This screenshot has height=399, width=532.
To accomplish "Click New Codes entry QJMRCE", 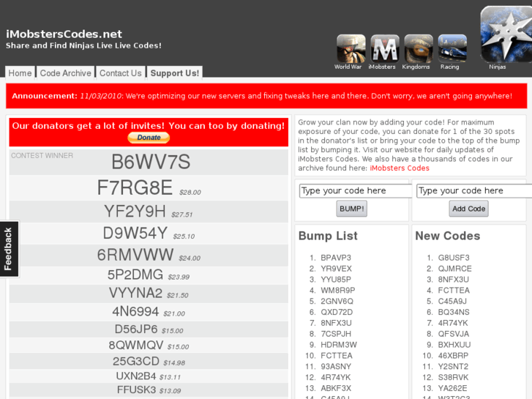I will pos(454,269).
